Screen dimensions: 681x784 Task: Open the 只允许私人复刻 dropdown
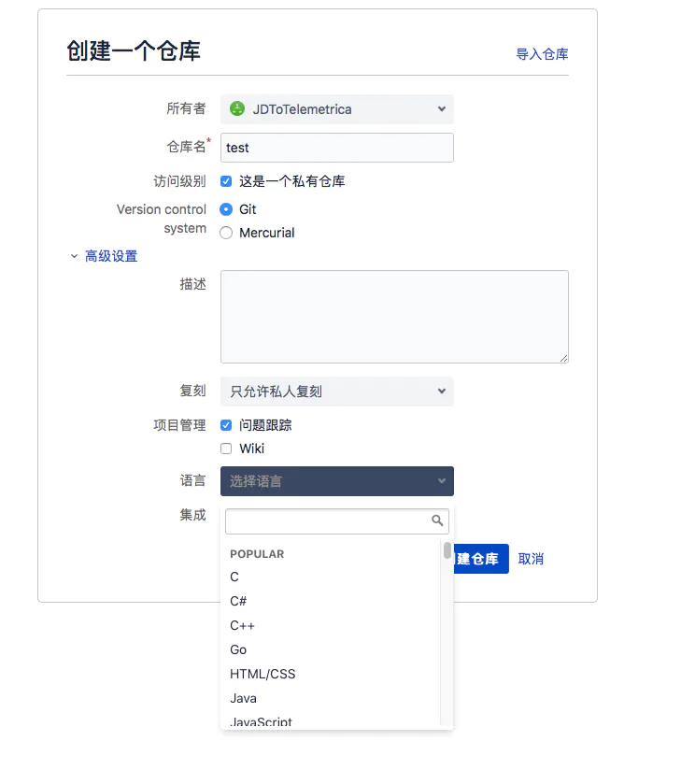tap(336, 391)
